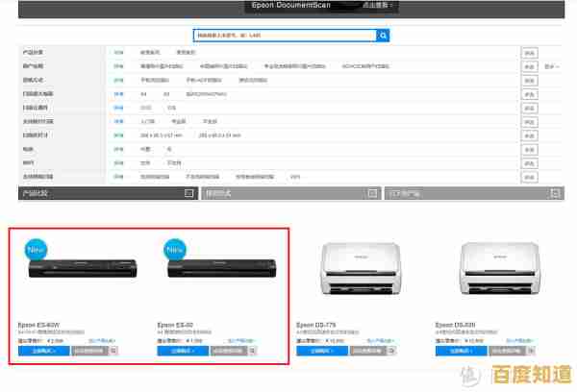577x392 pixels.
Task: Select 不限 in the 产品分类 filter row
Action: click(x=119, y=53)
